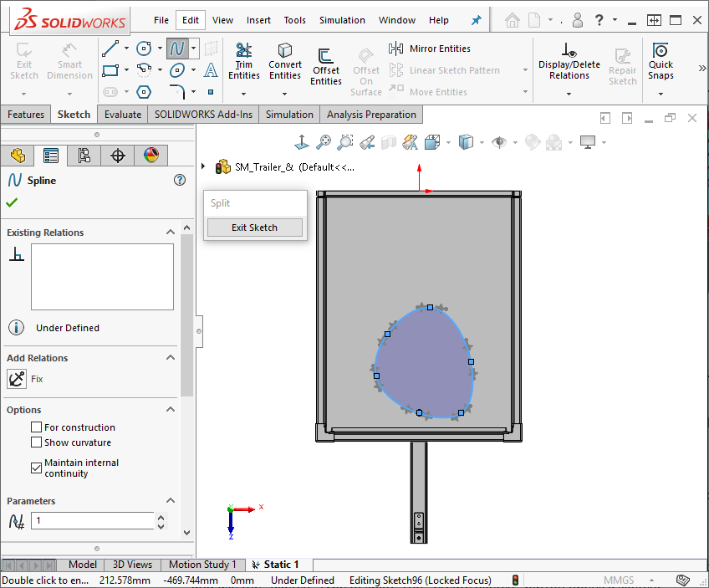Viewport: 709px width, 588px height.
Task: Click Zoom to Area icon
Action: click(345, 142)
